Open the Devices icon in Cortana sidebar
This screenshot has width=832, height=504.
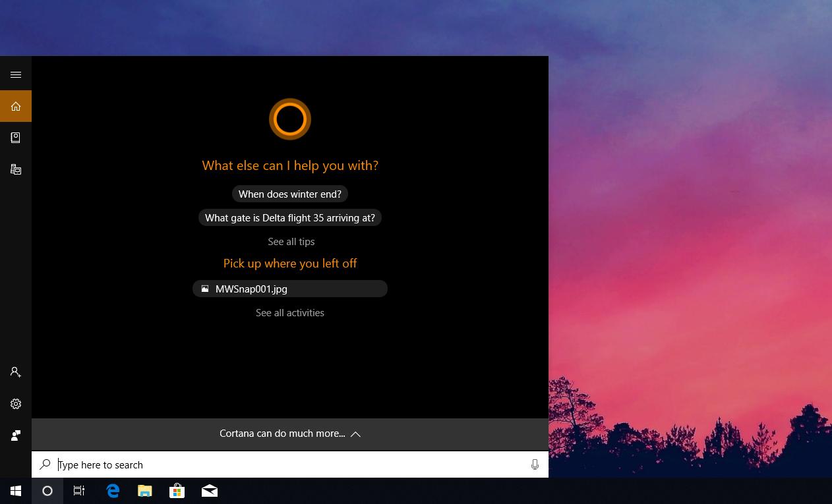16,169
